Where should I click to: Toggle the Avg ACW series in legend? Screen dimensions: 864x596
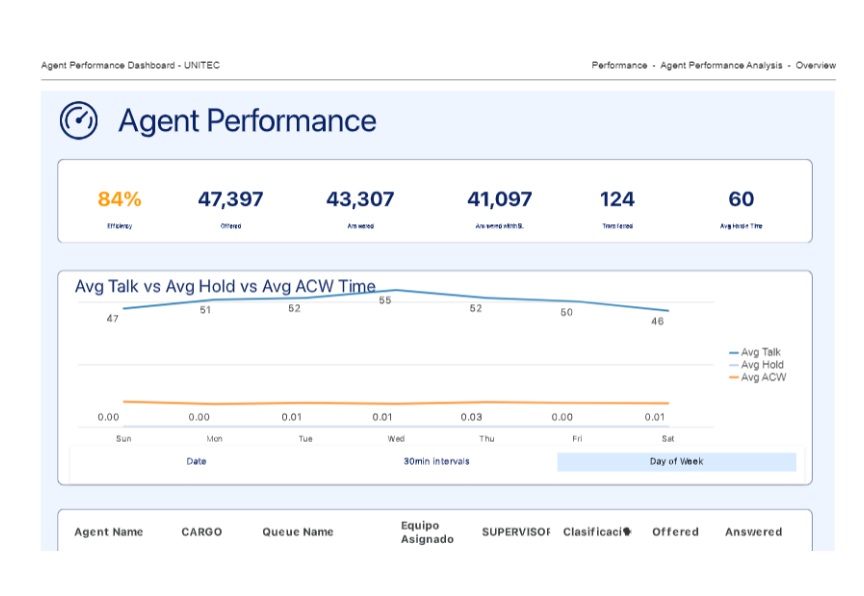[762, 378]
